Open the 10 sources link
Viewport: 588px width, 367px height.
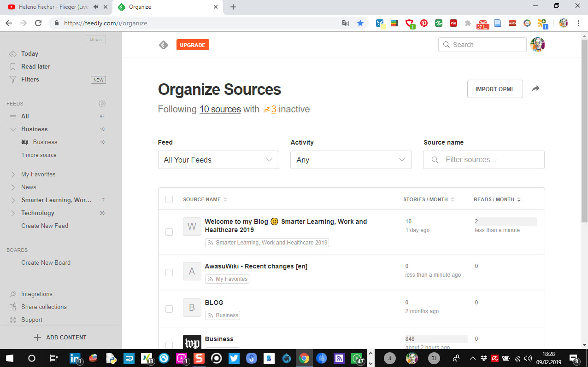click(x=220, y=109)
